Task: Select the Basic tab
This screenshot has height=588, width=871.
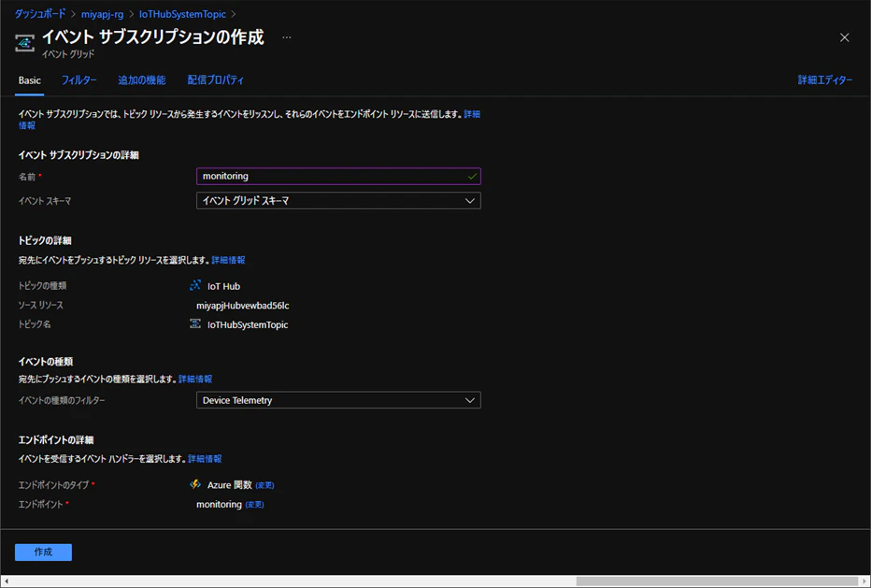Action: (30, 80)
